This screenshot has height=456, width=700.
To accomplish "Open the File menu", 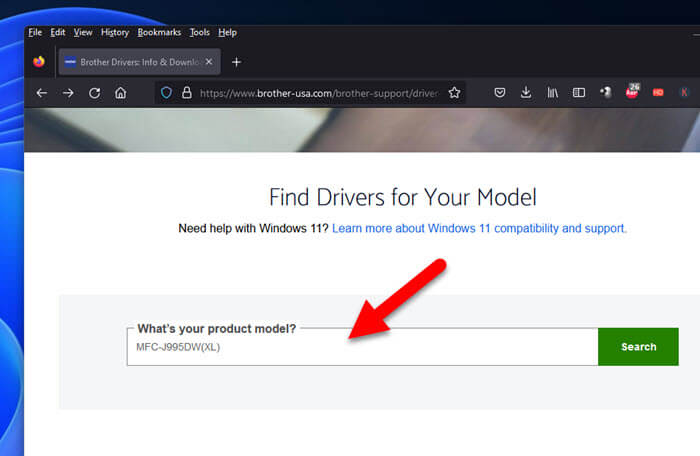I will tap(35, 33).
